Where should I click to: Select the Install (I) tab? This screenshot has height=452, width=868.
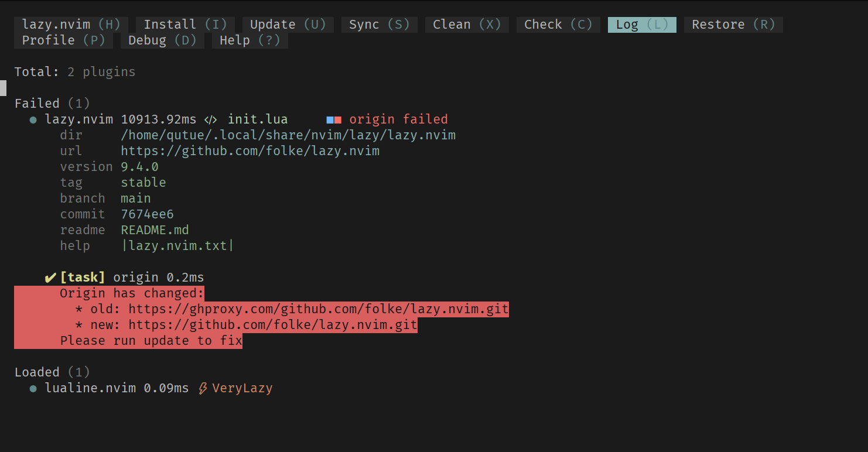pos(185,25)
